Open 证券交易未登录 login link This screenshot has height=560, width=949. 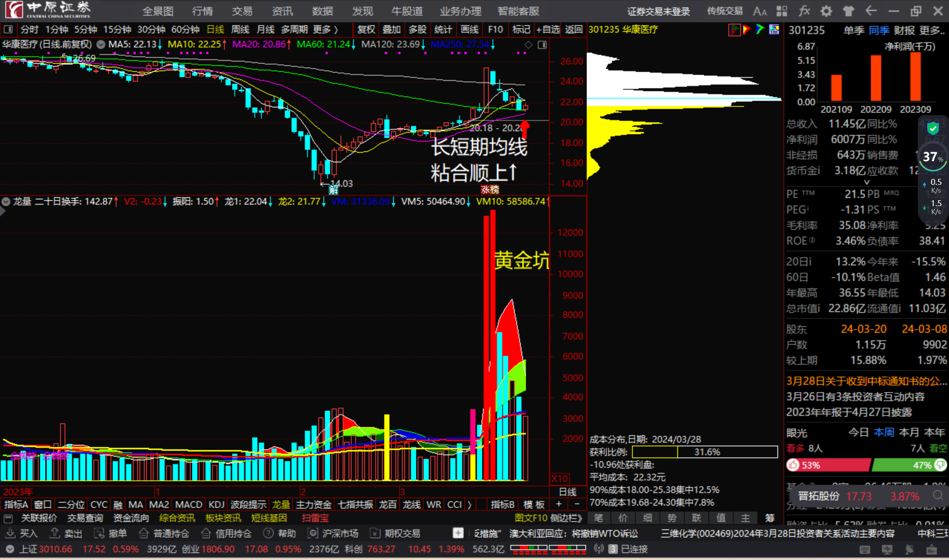[x=659, y=11]
